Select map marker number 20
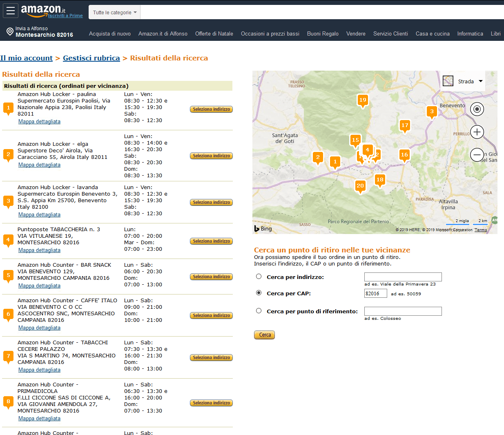 pos(360,186)
